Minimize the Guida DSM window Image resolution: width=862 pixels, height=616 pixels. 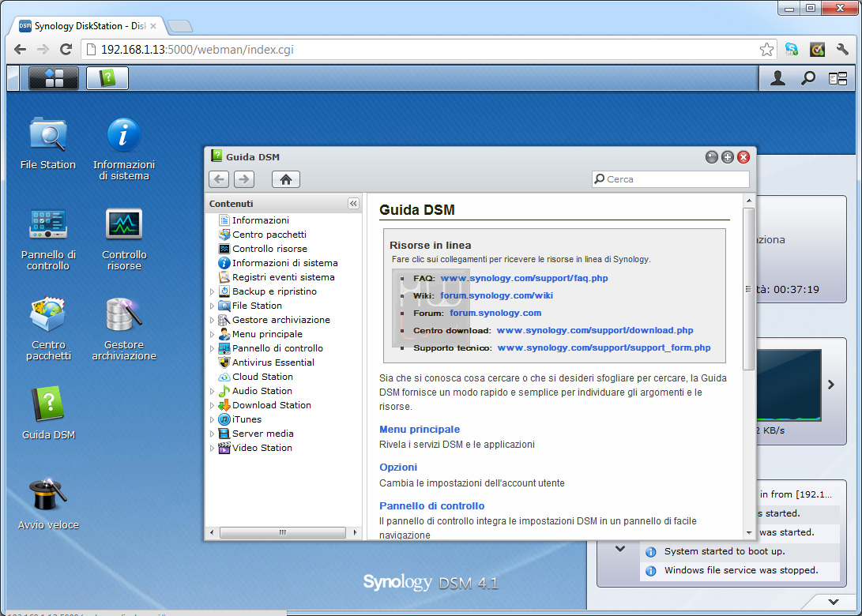point(711,157)
